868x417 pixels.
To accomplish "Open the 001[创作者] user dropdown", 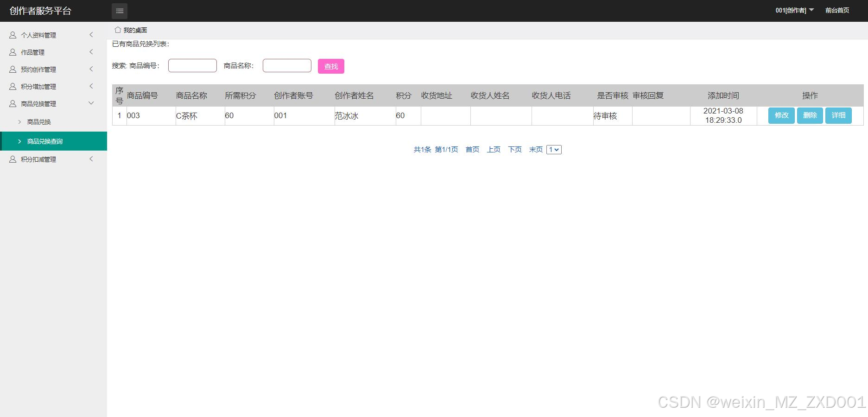I will [x=794, y=10].
